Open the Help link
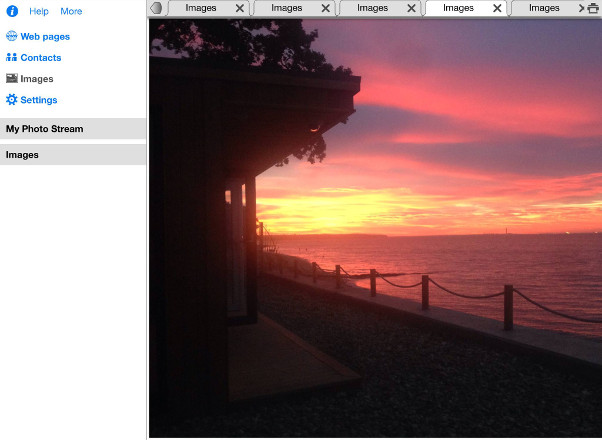The height and width of the screenshot is (440, 602). (39, 11)
